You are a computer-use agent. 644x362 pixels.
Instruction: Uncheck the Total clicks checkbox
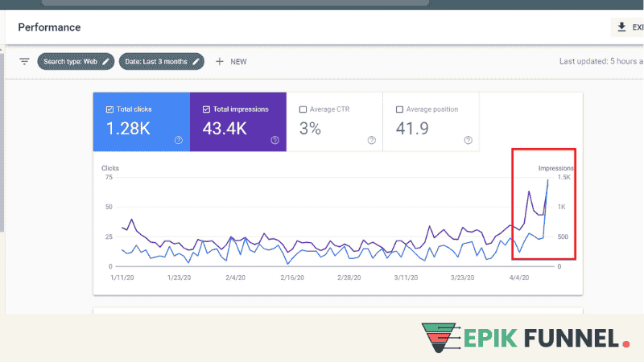pyautogui.click(x=110, y=109)
